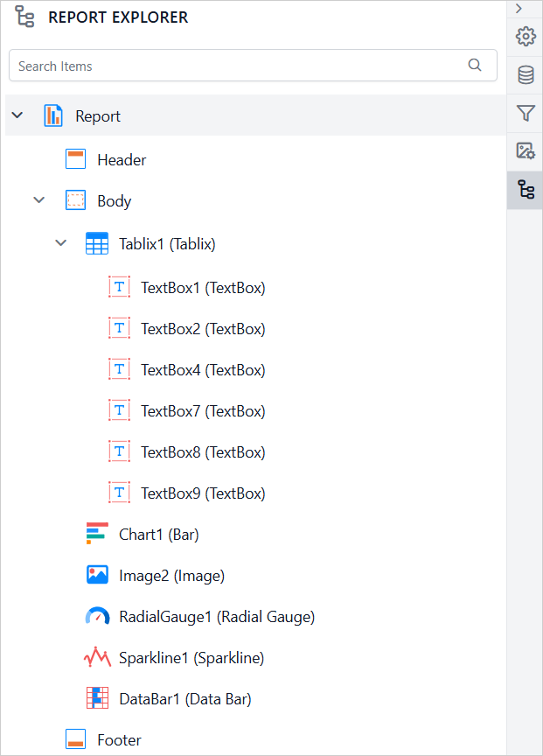Click the Report Explorer header icon

[24, 17]
